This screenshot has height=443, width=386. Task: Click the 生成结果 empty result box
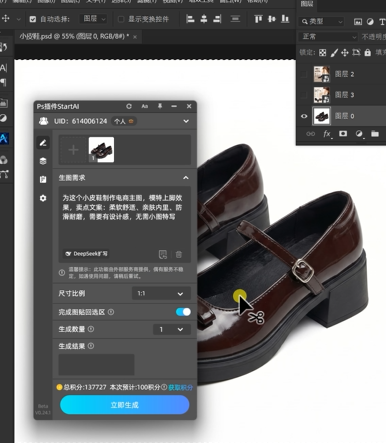coord(96,365)
